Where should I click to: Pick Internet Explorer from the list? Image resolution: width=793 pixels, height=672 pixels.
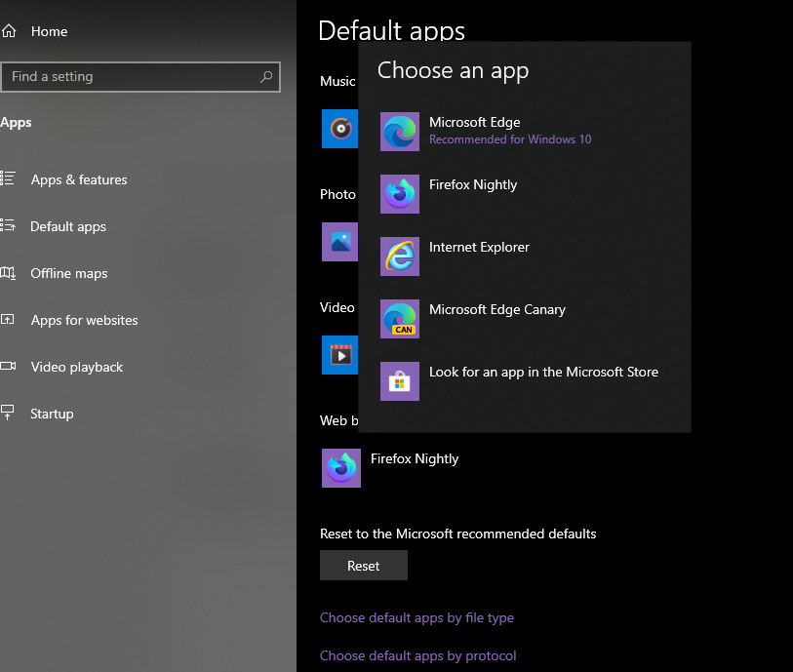(525, 257)
